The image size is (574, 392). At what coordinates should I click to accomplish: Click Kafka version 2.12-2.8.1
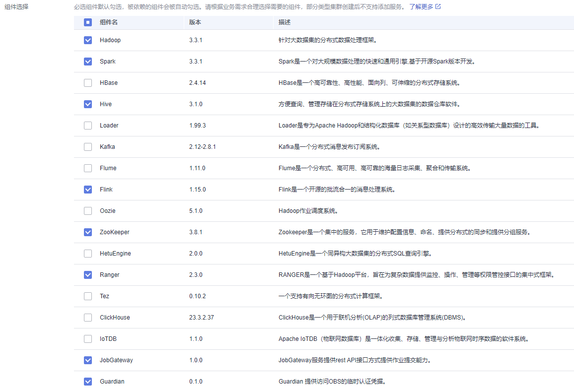[203, 147]
